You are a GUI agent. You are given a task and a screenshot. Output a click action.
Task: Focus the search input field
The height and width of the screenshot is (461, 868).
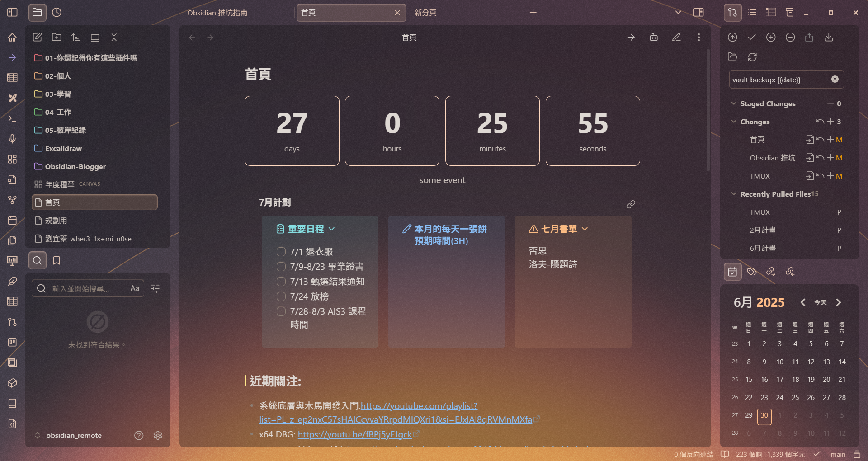click(x=88, y=288)
